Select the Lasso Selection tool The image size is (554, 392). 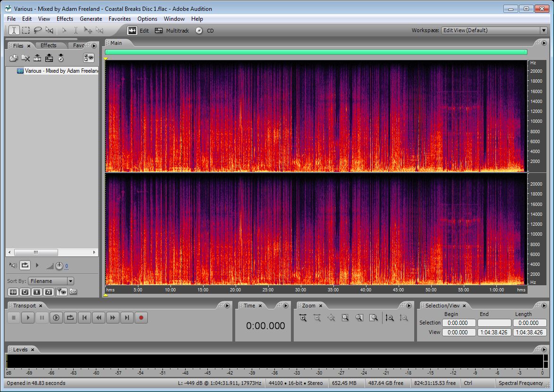(37, 30)
